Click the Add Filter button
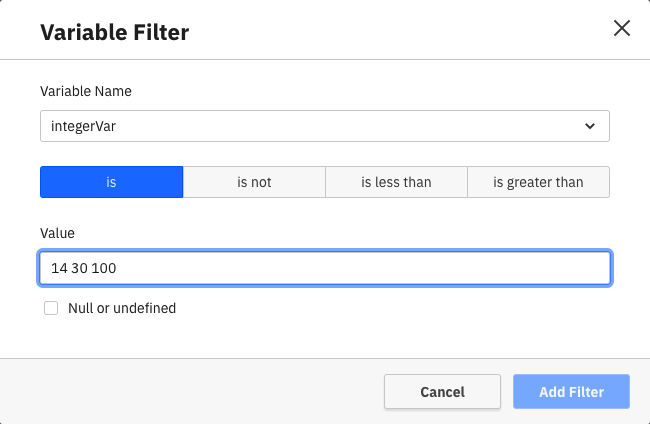650x424 pixels. (x=571, y=392)
